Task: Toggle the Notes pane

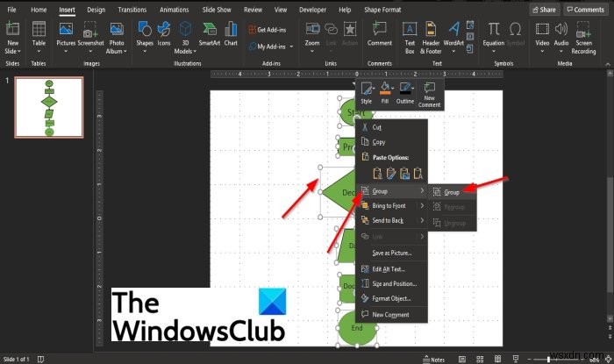Action: click(434, 360)
